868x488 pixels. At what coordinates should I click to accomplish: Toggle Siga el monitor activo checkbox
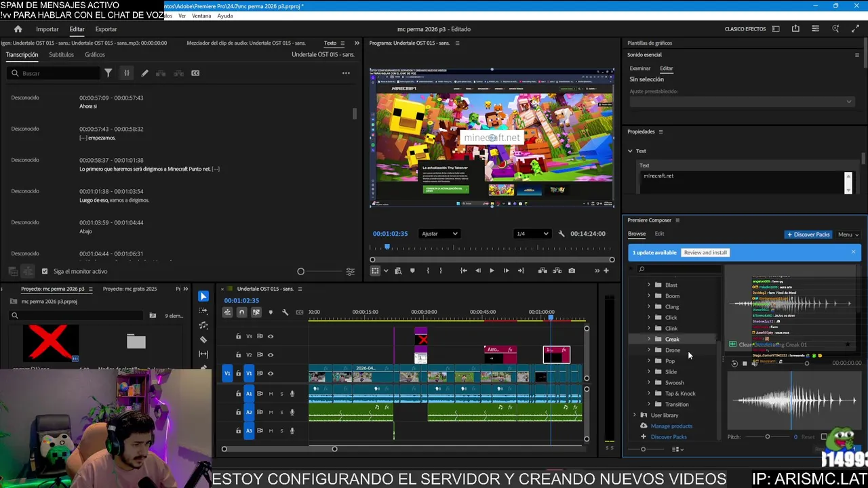tap(45, 271)
